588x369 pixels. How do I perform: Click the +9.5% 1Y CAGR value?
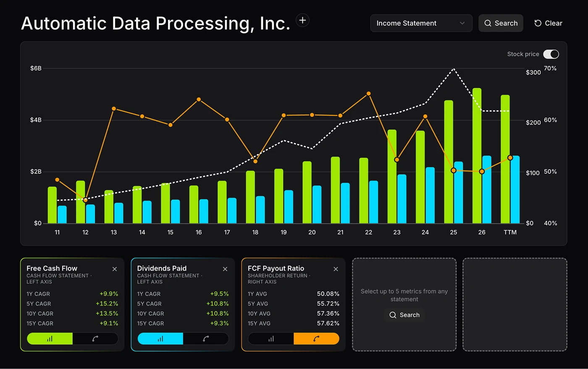[x=219, y=294]
